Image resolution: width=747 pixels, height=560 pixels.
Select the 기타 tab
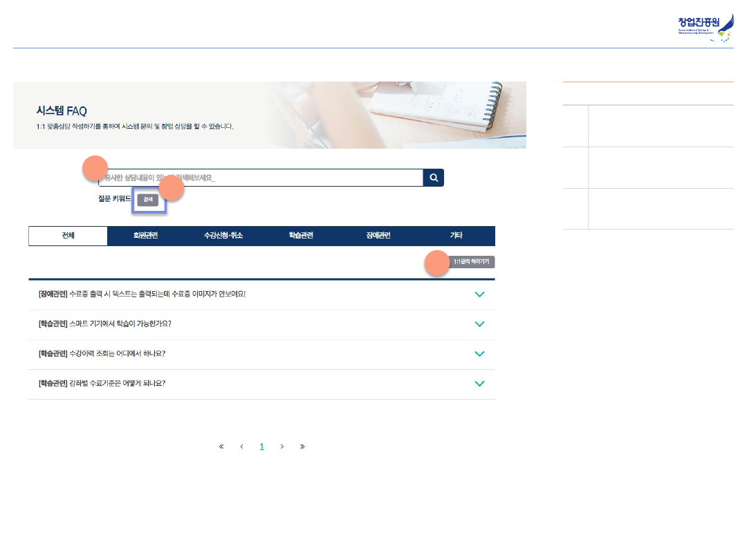pos(456,236)
